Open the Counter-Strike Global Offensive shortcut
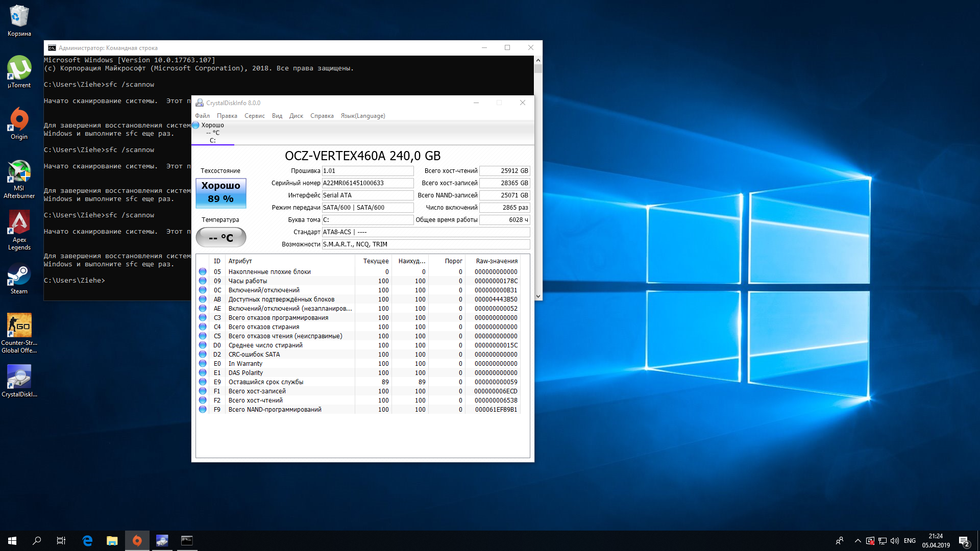The image size is (980, 551). 19,332
